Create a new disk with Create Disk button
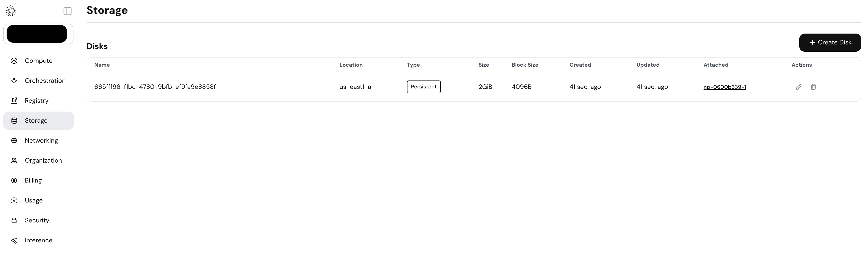The image size is (868, 268). tap(830, 42)
